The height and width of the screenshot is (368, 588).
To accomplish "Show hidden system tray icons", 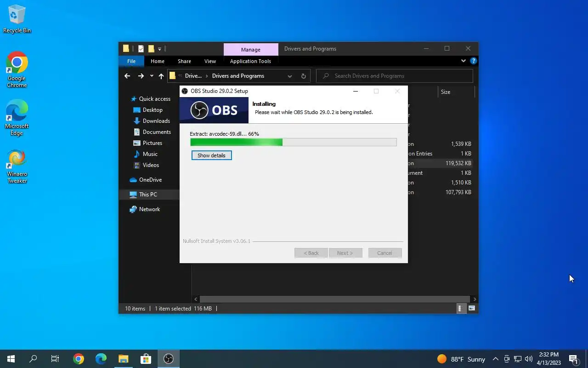I will click(496, 359).
